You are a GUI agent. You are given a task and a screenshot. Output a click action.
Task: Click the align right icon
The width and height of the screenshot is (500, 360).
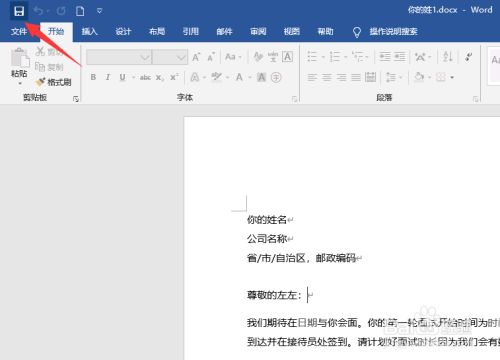(341, 78)
